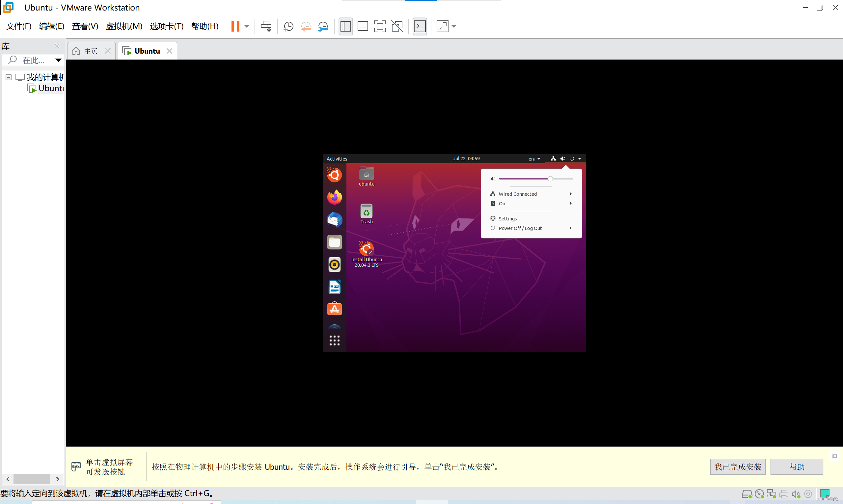843x504 pixels.
Task: Open the CD/DVD device status icon
Action: (759, 494)
